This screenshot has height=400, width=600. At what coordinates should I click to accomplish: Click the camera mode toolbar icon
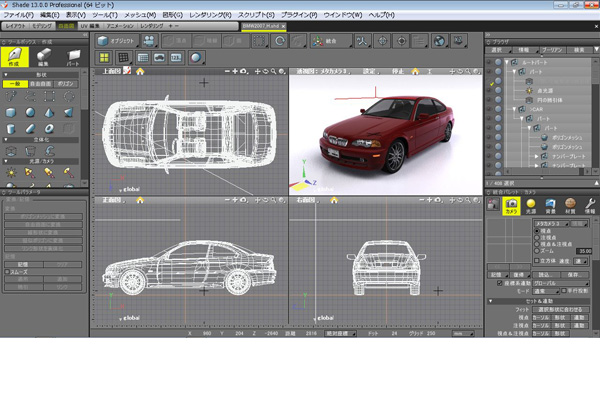tap(150, 41)
